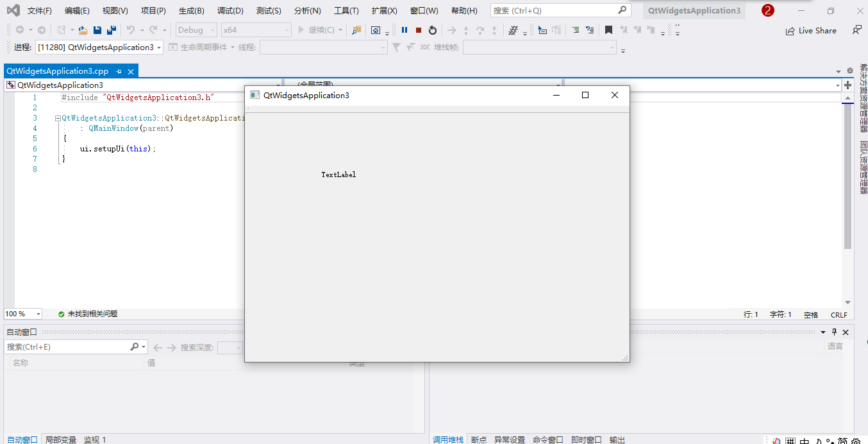The height and width of the screenshot is (444, 868).
Task: Click the QtWidgetsApplication3 solution name label
Action: point(694,10)
